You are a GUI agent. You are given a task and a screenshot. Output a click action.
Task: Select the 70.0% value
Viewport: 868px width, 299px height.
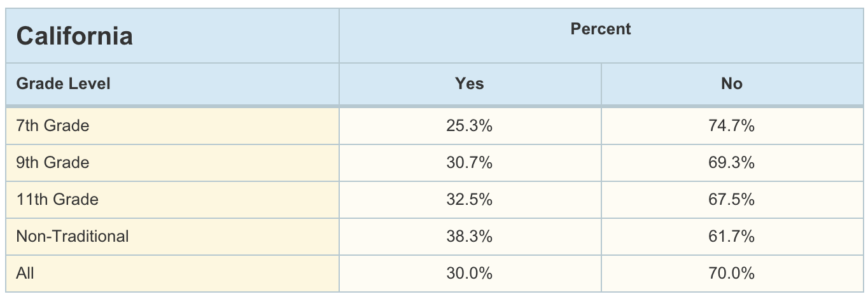[x=732, y=274]
